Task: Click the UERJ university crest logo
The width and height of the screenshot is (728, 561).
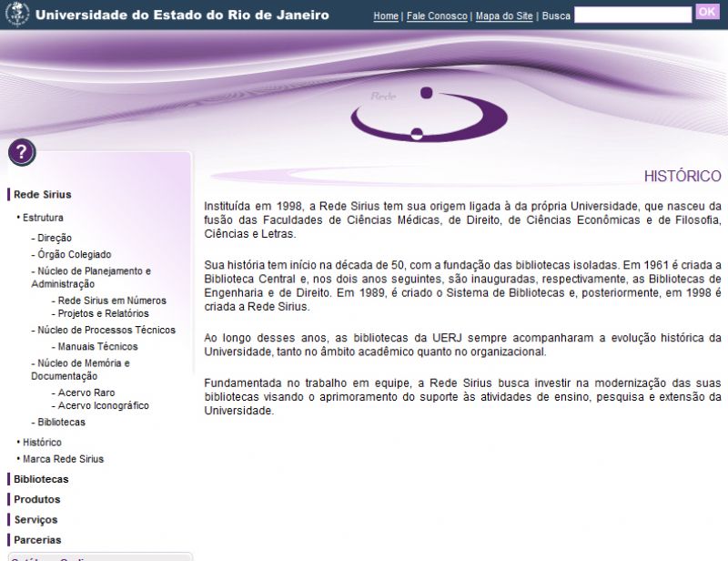Action: 17,14
